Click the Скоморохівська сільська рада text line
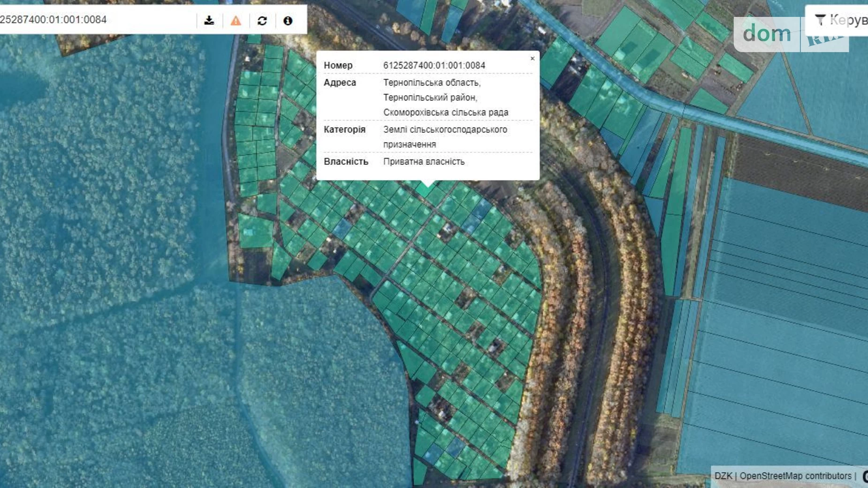868x488 pixels. (x=445, y=113)
